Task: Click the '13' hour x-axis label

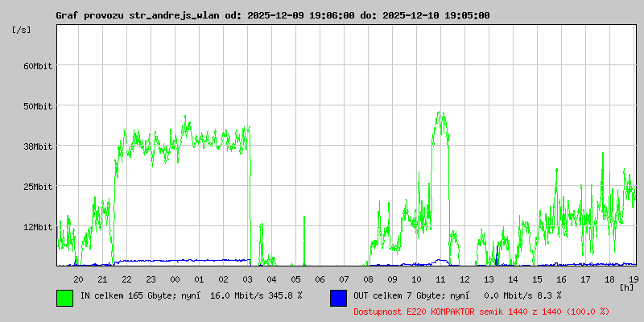Action: [489, 279]
